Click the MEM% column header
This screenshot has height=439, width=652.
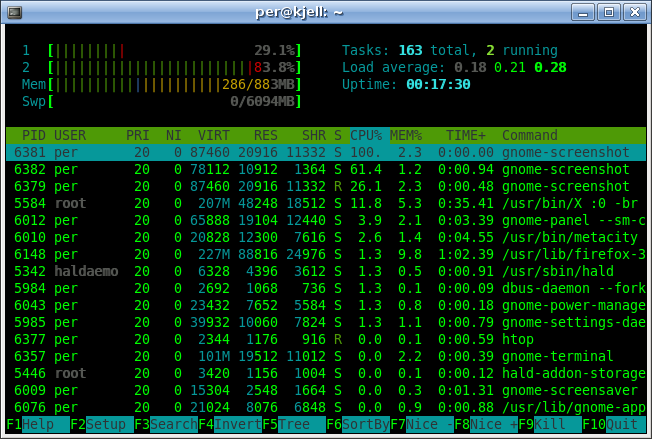click(x=406, y=136)
